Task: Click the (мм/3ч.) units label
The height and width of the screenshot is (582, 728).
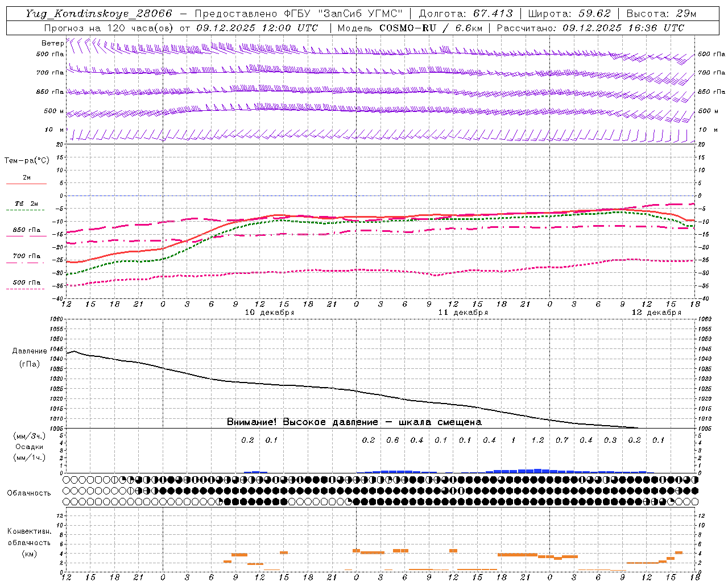Action: (x=29, y=436)
